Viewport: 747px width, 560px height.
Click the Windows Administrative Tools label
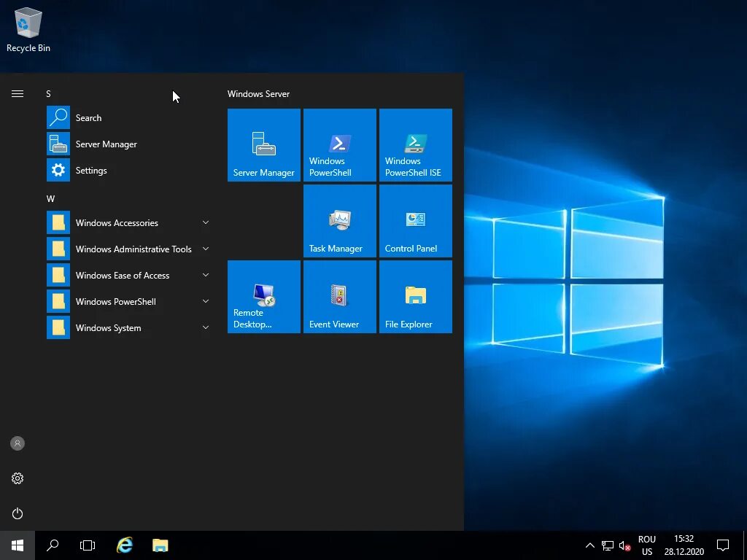click(x=133, y=249)
